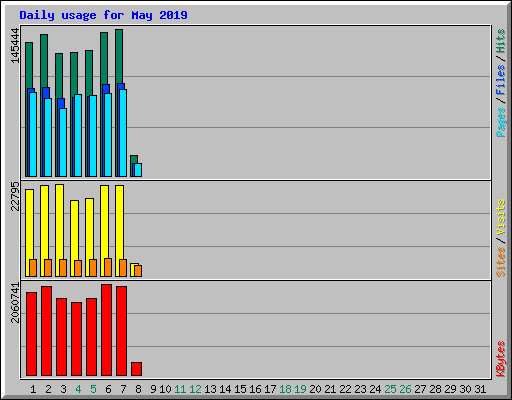
Task: Click green weekend day label 19
Action: point(300,389)
